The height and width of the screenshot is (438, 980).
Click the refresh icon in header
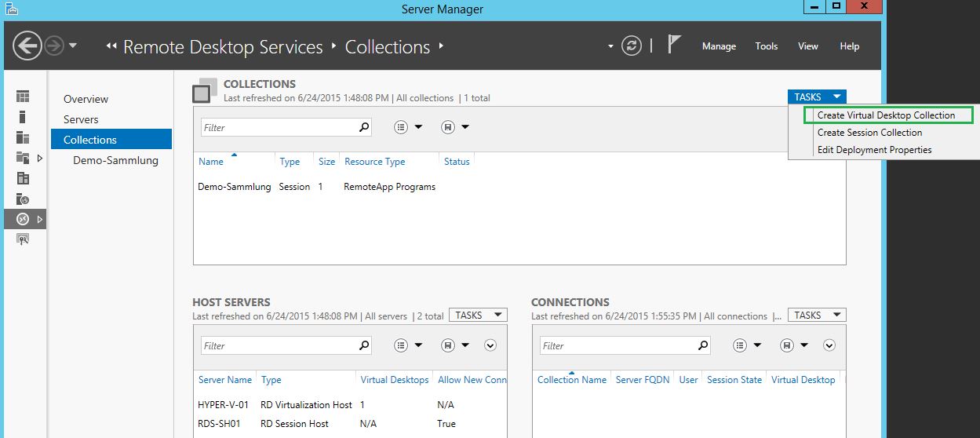coord(632,46)
